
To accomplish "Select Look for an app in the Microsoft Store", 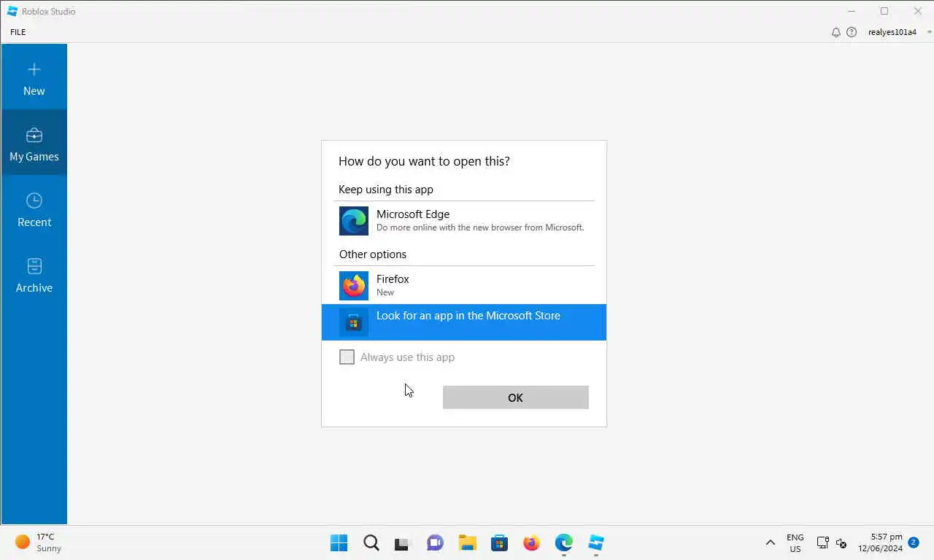I will pos(464,322).
